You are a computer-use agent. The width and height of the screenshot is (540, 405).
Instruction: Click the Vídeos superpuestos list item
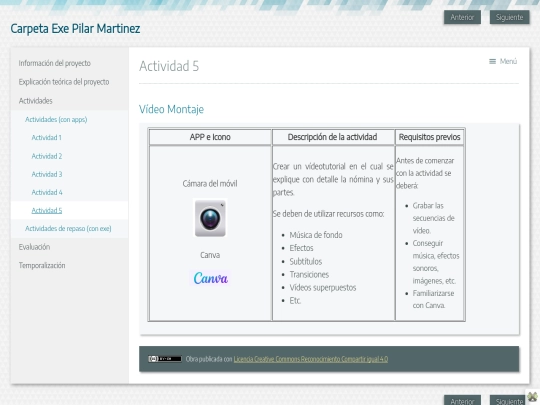click(x=323, y=288)
